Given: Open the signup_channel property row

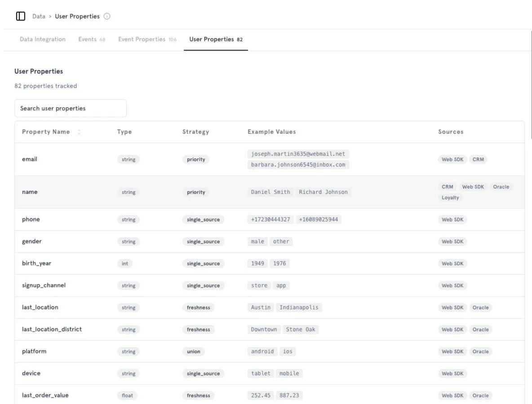Looking at the screenshot, I should pos(270,285).
